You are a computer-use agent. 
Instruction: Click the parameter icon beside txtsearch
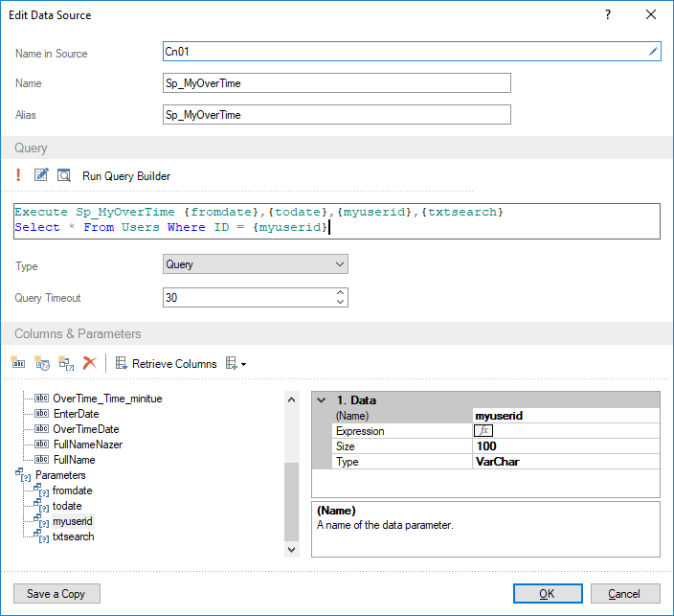(x=42, y=536)
